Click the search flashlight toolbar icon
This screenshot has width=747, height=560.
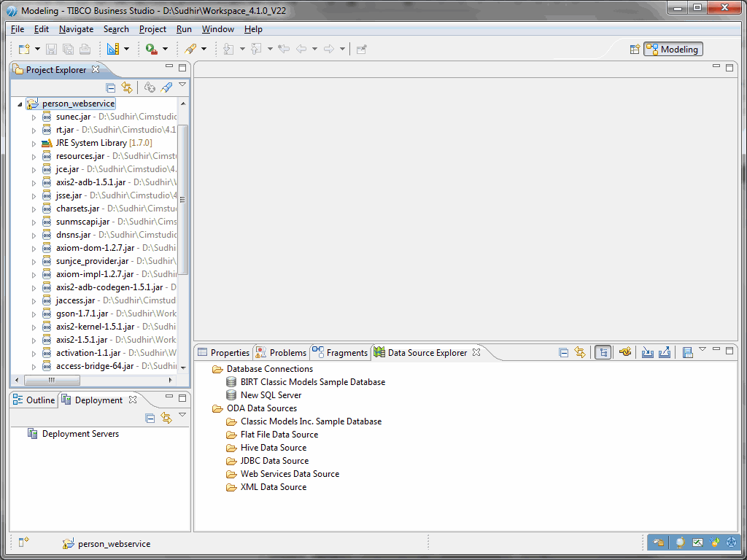pyautogui.click(x=190, y=49)
